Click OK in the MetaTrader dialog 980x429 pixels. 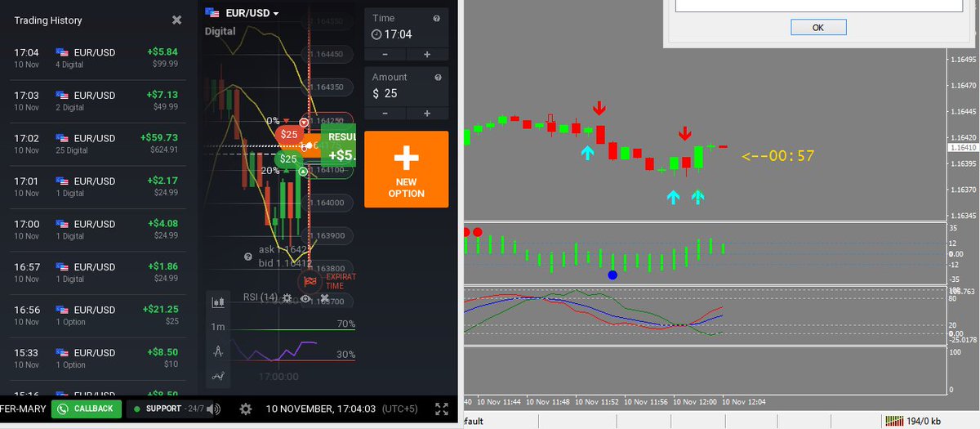(x=818, y=27)
